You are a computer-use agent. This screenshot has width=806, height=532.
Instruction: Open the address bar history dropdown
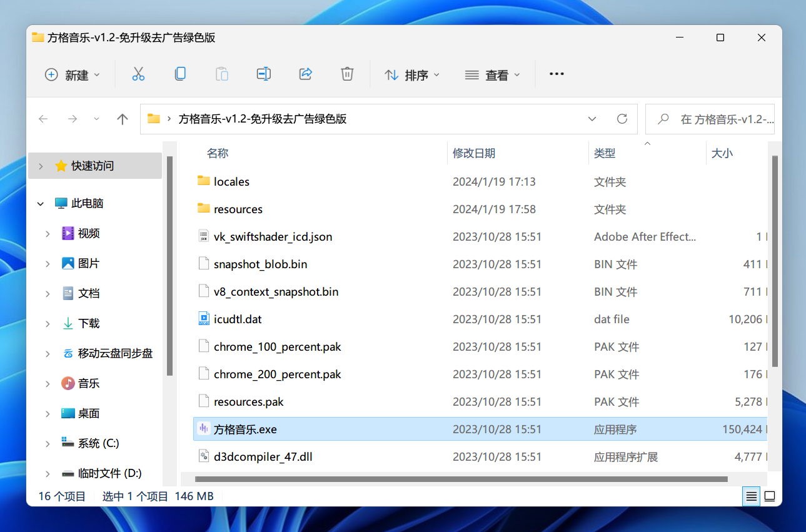coord(592,119)
